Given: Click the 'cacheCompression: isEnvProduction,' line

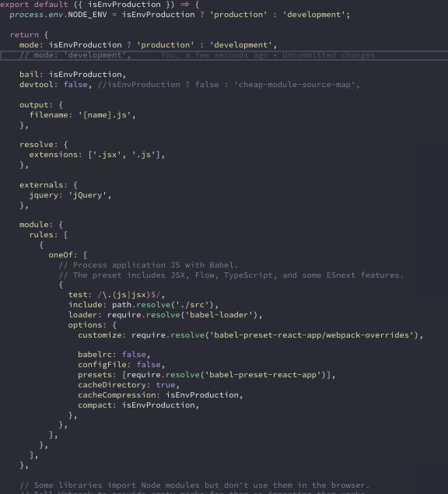Looking at the screenshot, I should (160, 394).
